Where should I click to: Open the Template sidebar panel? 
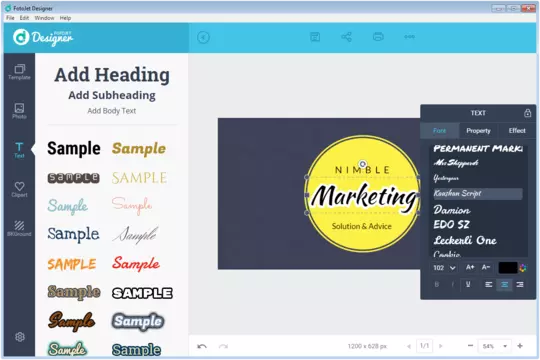click(19, 72)
